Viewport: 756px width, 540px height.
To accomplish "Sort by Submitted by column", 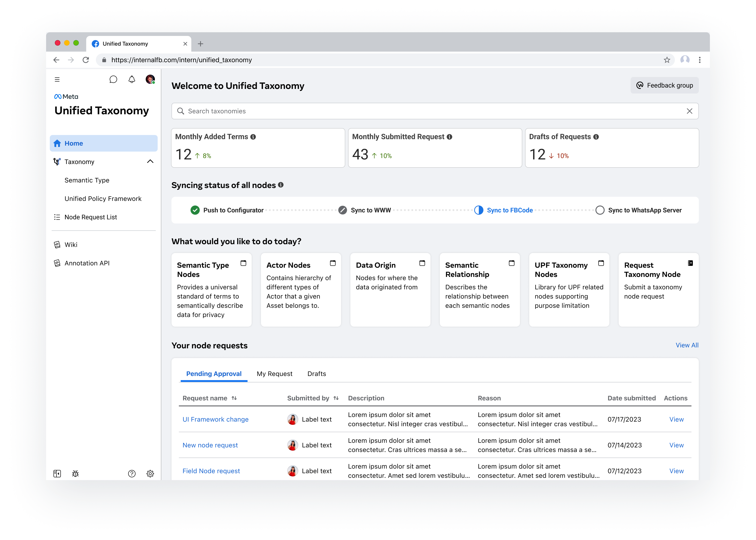I will click(x=336, y=398).
